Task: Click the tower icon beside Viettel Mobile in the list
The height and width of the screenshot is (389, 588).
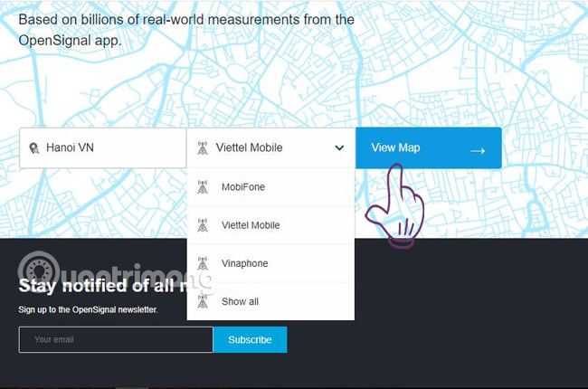Action: [x=203, y=225]
